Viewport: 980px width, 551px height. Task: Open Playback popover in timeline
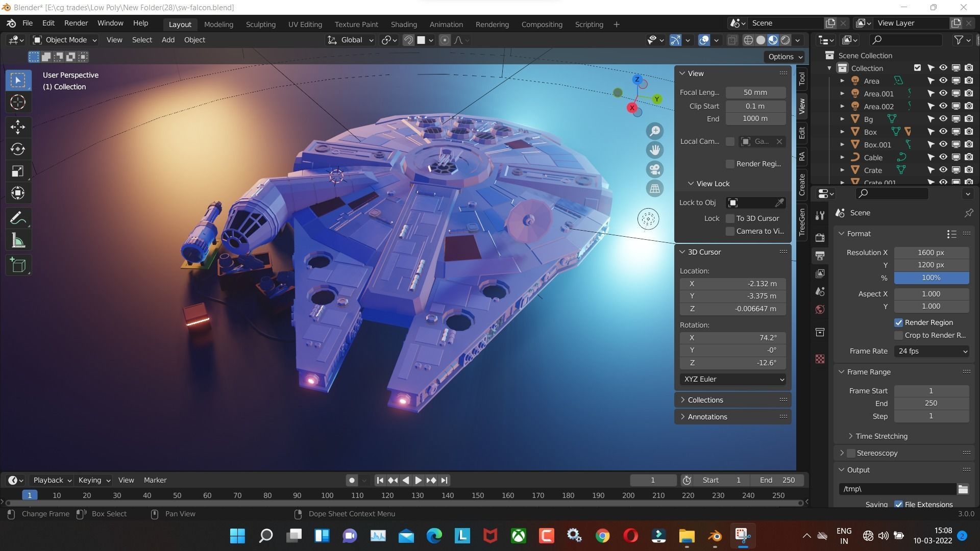point(52,480)
